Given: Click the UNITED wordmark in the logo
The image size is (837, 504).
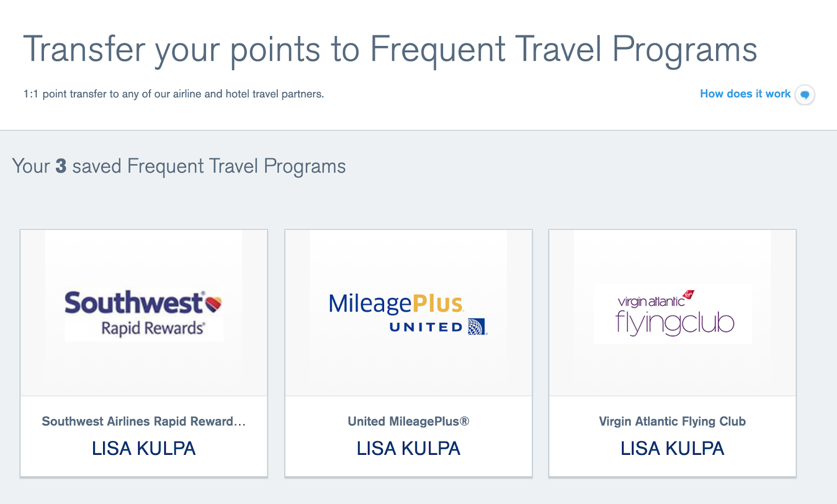Looking at the screenshot, I should point(426,327).
